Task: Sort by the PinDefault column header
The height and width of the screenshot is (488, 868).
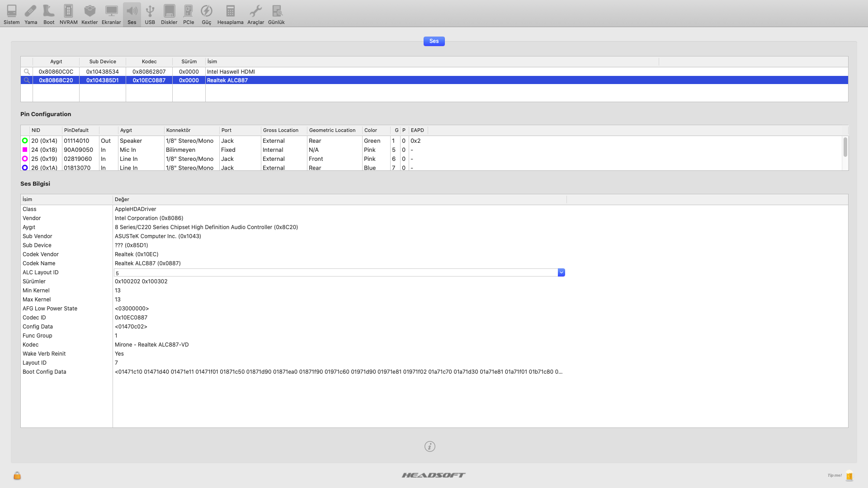Action: pyautogui.click(x=80, y=131)
